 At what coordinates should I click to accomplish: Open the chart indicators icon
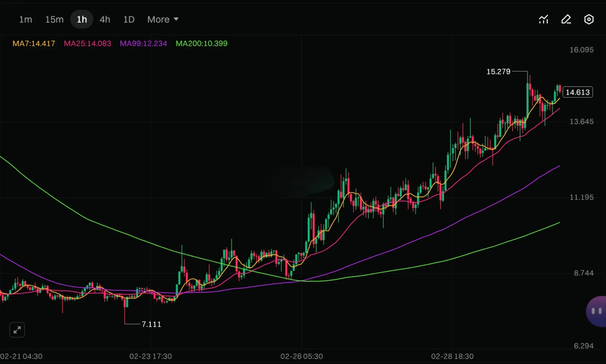(544, 19)
